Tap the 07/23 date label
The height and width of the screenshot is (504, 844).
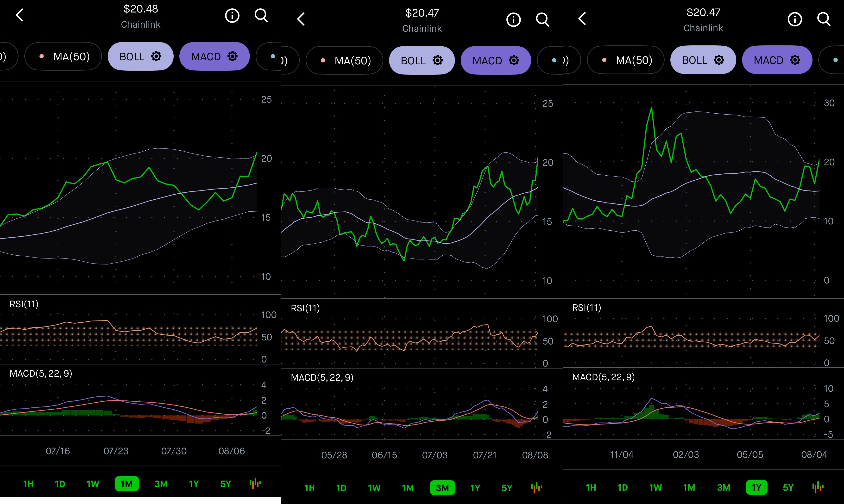(116, 451)
